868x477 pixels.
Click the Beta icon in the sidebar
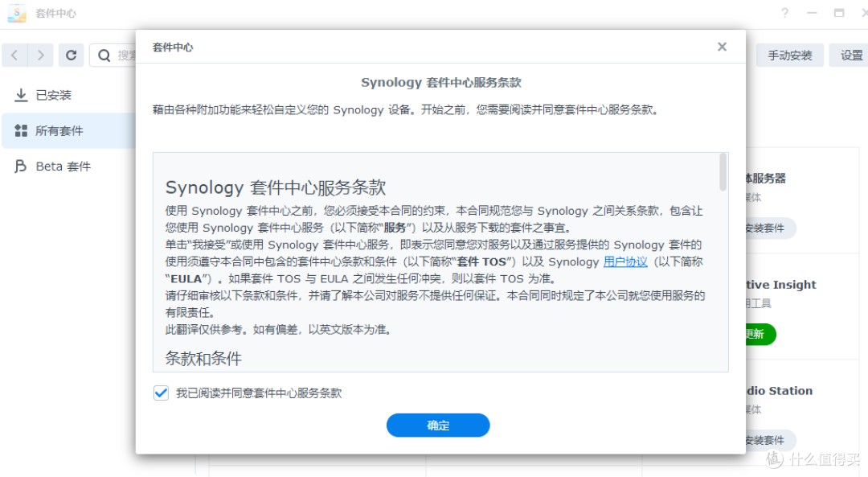point(20,167)
